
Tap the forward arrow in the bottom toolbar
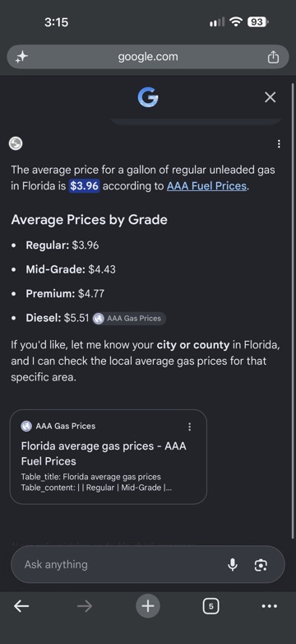[85, 606]
